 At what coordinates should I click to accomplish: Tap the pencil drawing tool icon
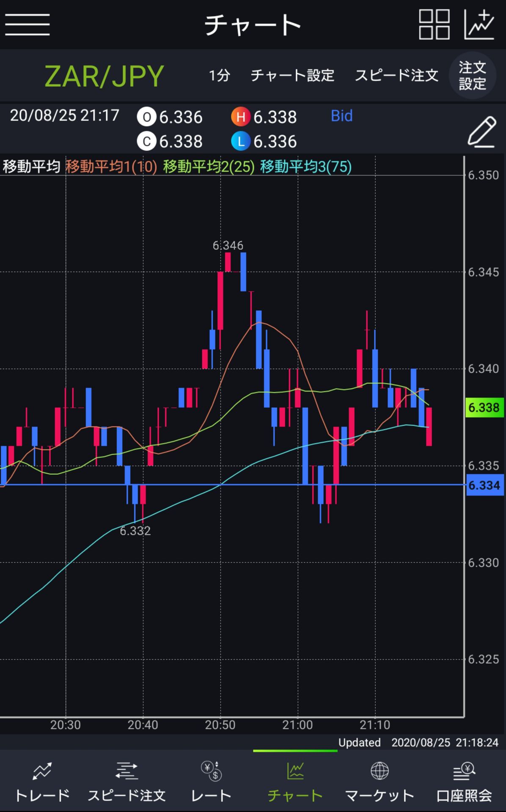click(x=482, y=132)
